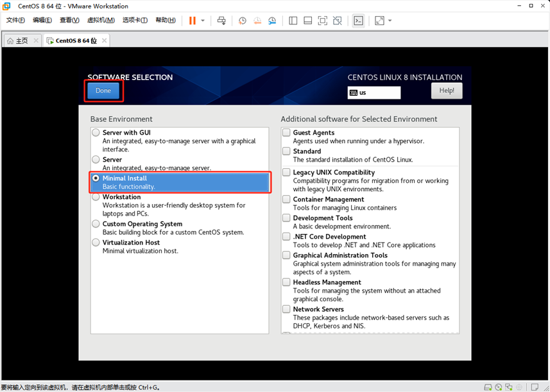Click the us keyboard layout field
550x392 pixels.
pyautogui.click(x=374, y=93)
